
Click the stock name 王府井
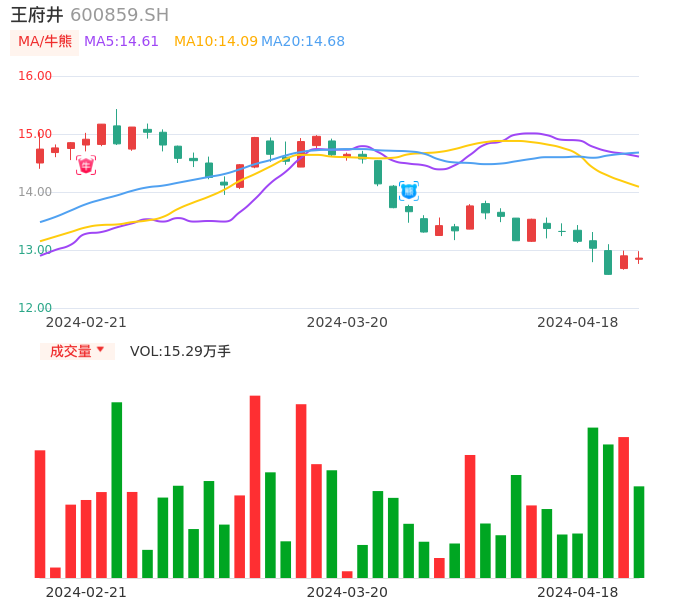[37, 15]
